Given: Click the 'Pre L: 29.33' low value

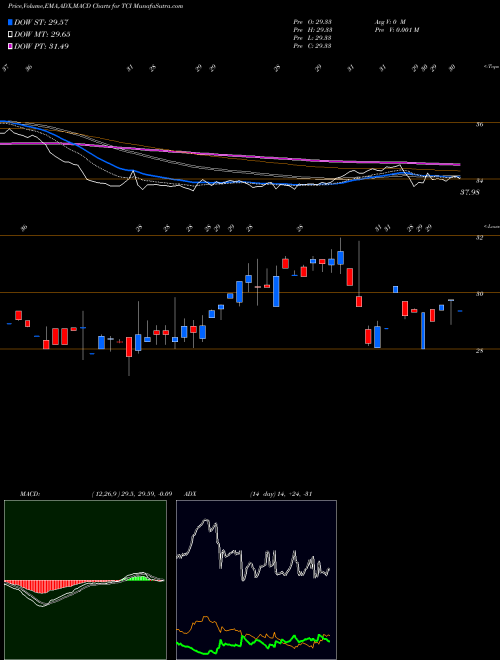Looking at the screenshot, I should 312,38.
